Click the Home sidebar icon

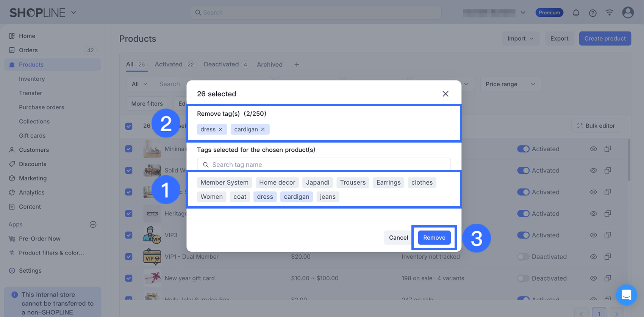(12, 36)
